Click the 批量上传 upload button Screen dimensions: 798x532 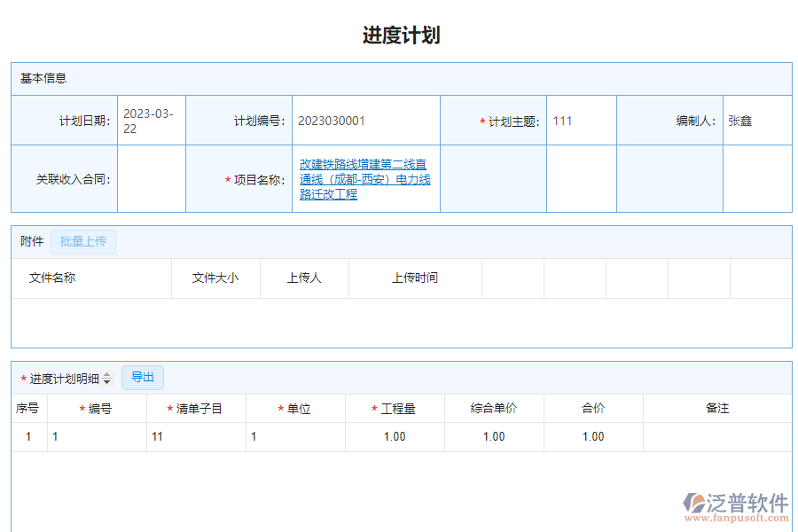[x=82, y=241]
